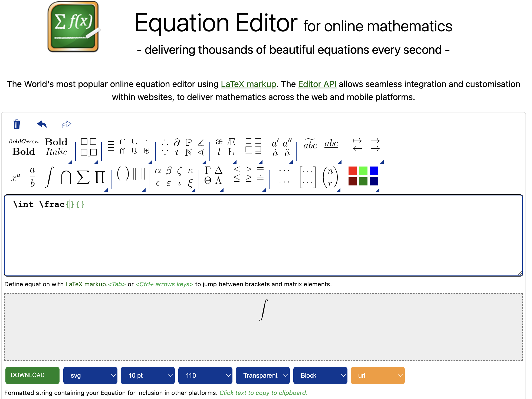Insert the superscript x to the a symbol
Viewport: 532px width, 399px height.
[16, 177]
